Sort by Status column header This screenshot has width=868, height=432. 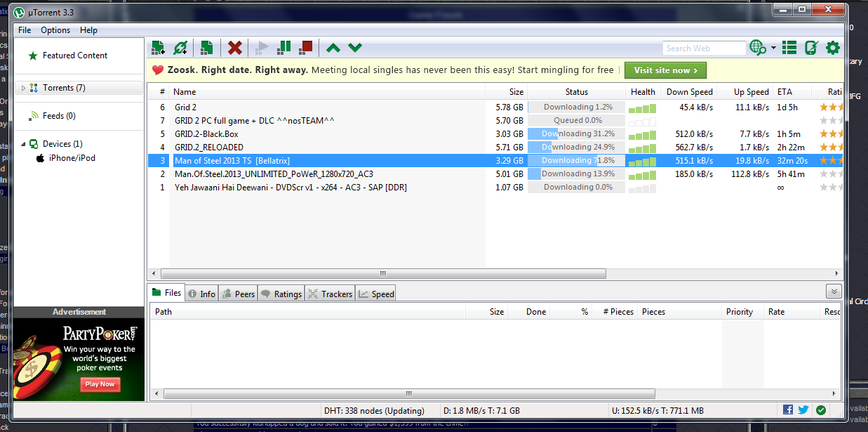[x=577, y=92]
